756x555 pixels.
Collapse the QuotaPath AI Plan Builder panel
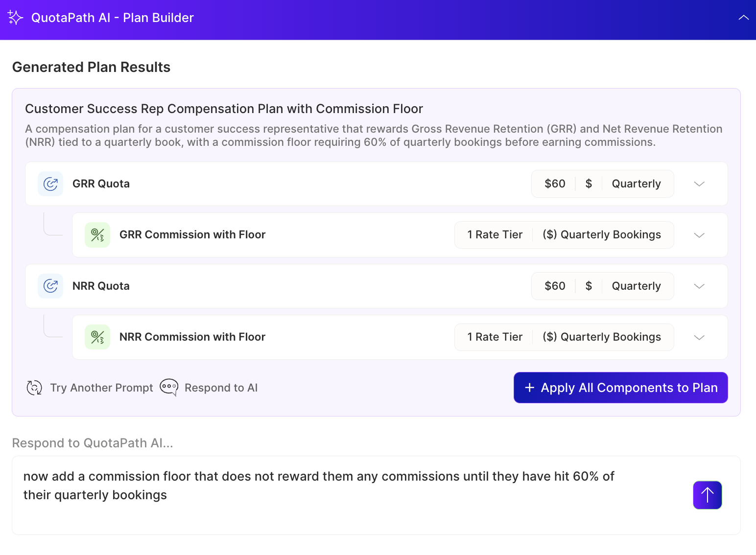[x=744, y=18]
